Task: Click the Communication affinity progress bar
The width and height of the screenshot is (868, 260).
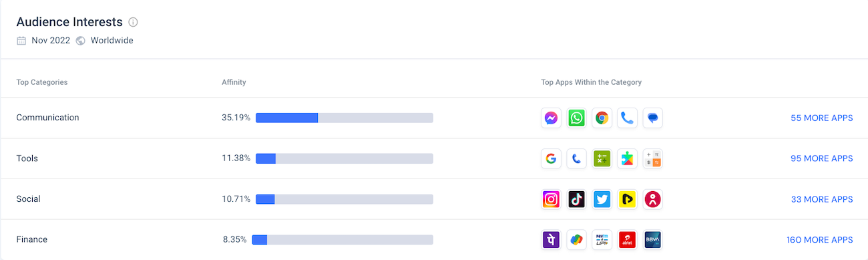Action: (345, 118)
